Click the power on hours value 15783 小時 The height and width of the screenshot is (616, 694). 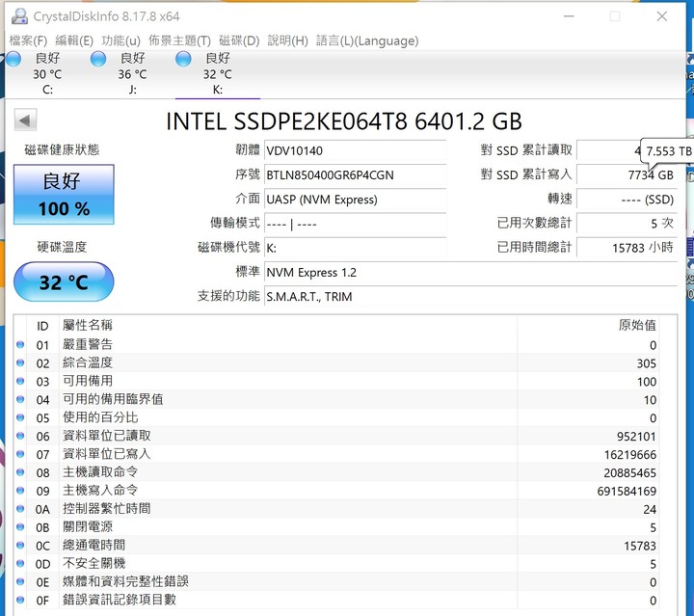click(627, 248)
